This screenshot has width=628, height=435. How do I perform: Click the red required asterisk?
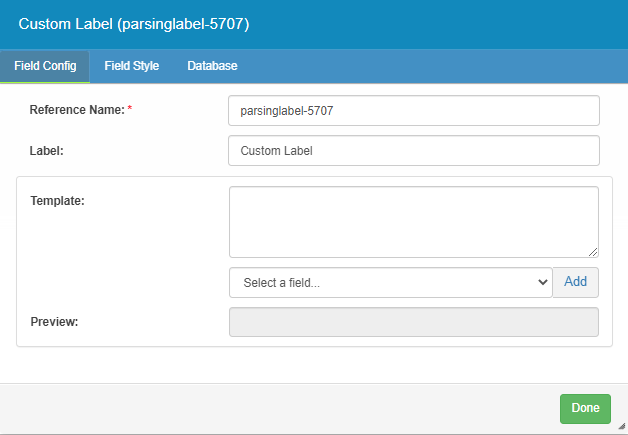129,110
